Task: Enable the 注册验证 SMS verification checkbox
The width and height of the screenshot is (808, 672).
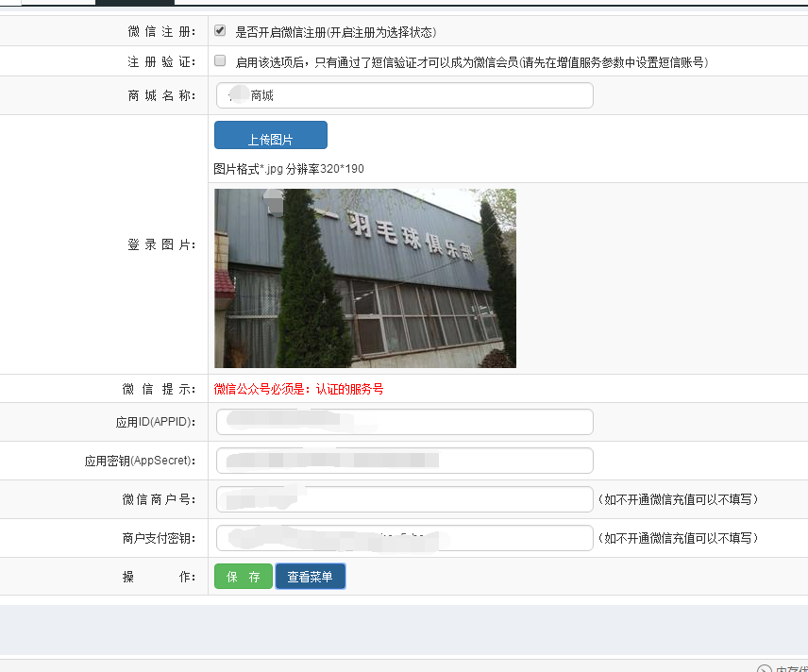Action: [219, 60]
